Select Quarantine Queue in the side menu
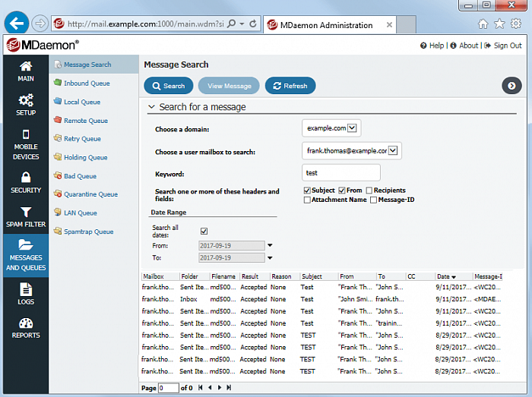Screen dimensions: 532x397 tap(90, 194)
